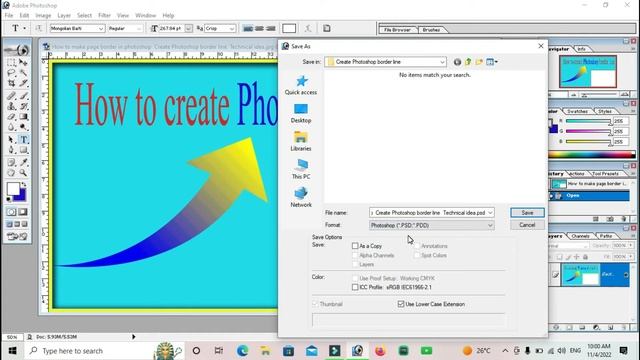Toggle the ICC Profile checkbox
Image resolution: width=640 pixels, height=360 pixels.
355,287
